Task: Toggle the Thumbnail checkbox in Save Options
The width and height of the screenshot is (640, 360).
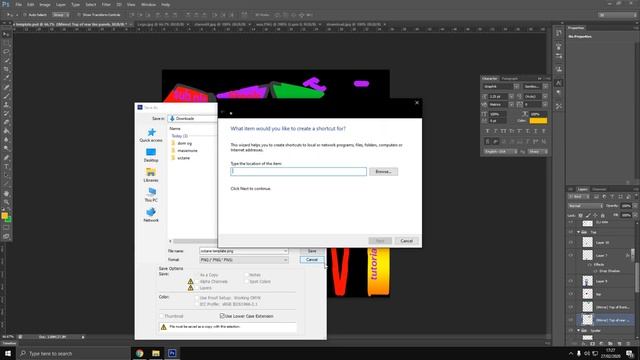Action: pos(161,316)
